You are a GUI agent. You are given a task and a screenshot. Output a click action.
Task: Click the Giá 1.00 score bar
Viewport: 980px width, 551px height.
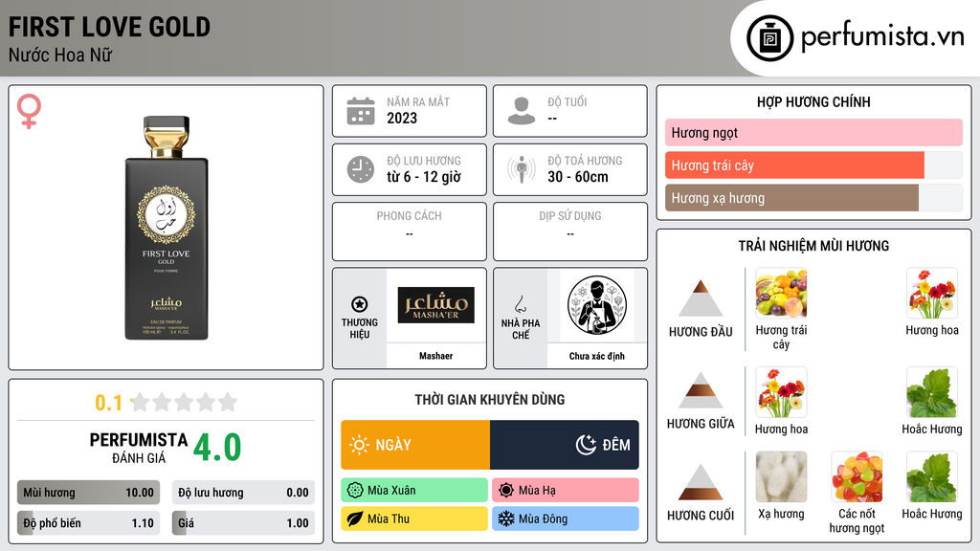[x=243, y=523]
